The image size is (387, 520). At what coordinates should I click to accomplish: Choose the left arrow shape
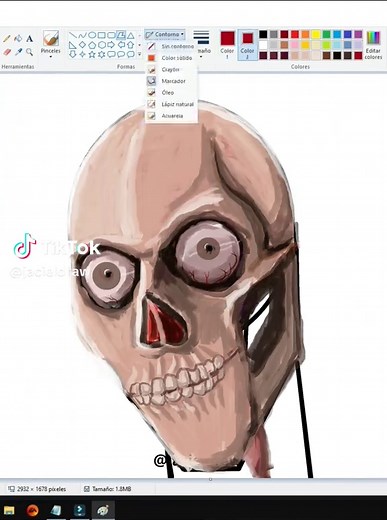point(121,45)
